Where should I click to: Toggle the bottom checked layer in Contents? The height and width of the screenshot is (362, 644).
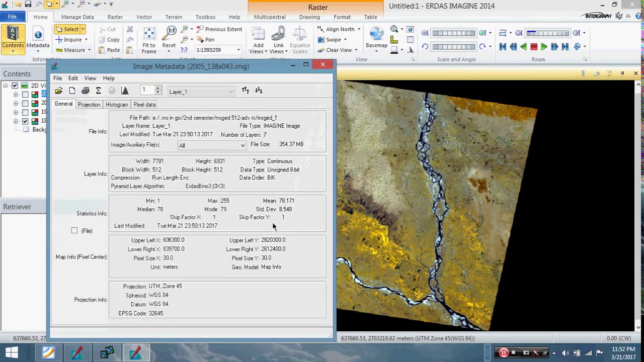click(25, 121)
